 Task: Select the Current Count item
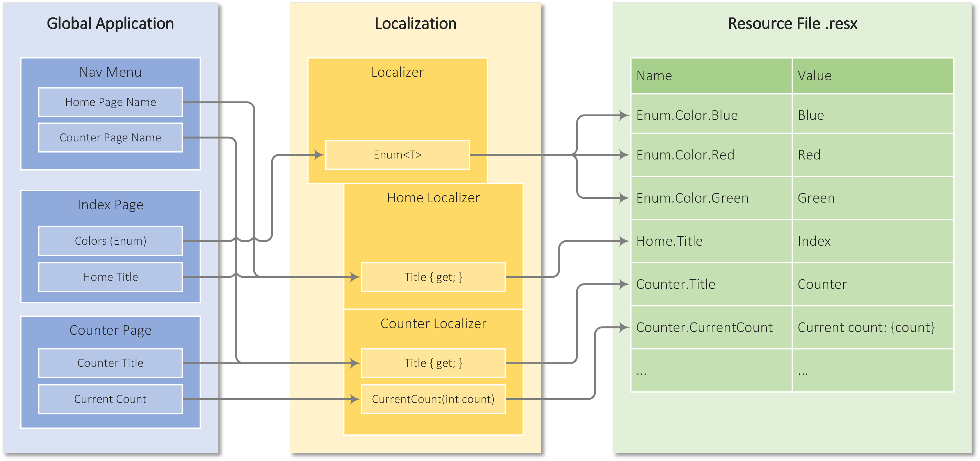110,399
